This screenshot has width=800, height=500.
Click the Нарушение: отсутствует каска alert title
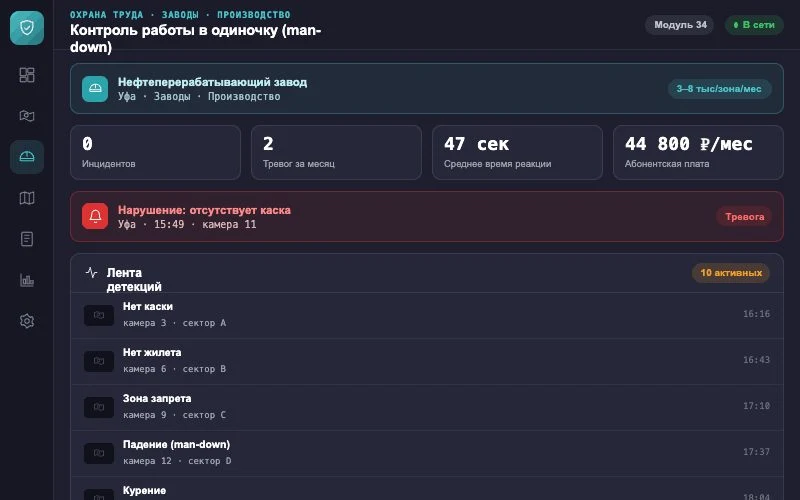point(204,210)
